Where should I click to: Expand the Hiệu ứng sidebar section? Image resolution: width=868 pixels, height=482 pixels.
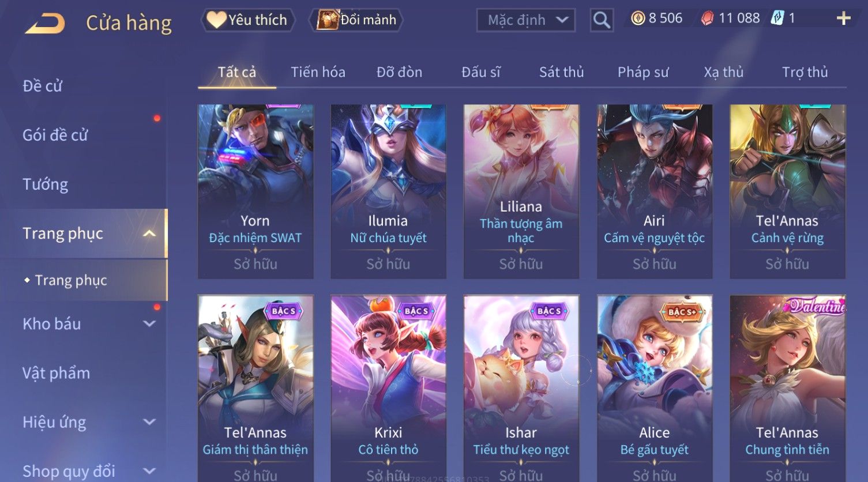(x=149, y=422)
